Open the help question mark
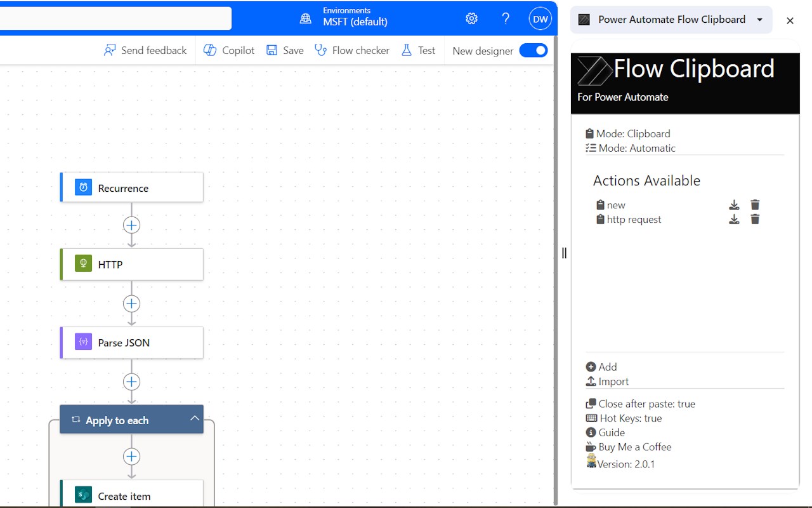Image resolution: width=812 pixels, height=508 pixels. [x=506, y=18]
